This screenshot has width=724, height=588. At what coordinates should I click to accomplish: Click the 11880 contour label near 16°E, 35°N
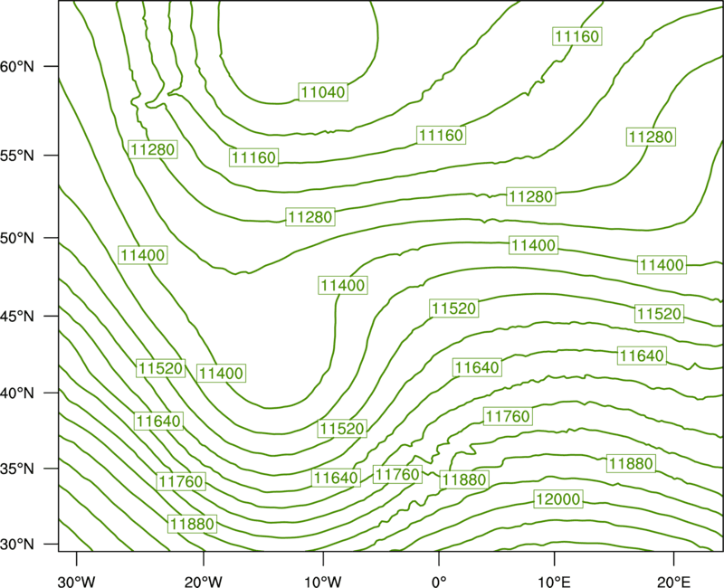click(631, 463)
